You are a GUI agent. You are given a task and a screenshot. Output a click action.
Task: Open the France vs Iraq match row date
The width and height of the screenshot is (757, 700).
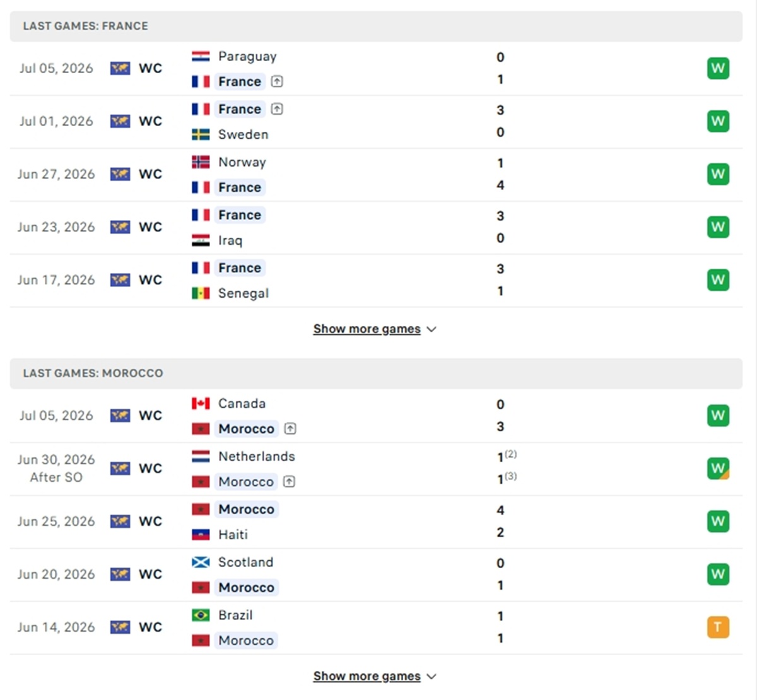[56, 227]
